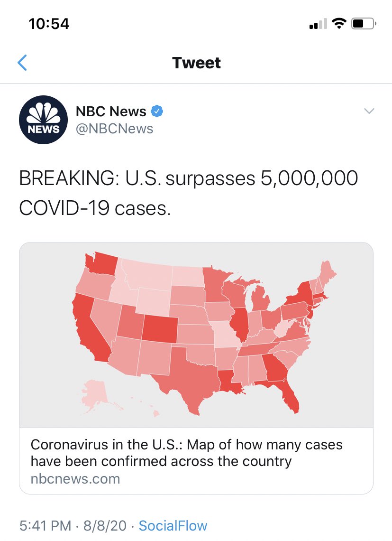Open the NBC News profile avatar

44,120
